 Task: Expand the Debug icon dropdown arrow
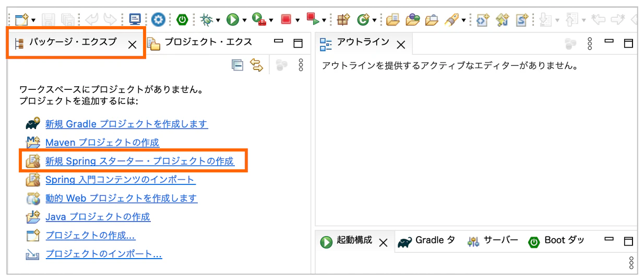click(218, 20)
